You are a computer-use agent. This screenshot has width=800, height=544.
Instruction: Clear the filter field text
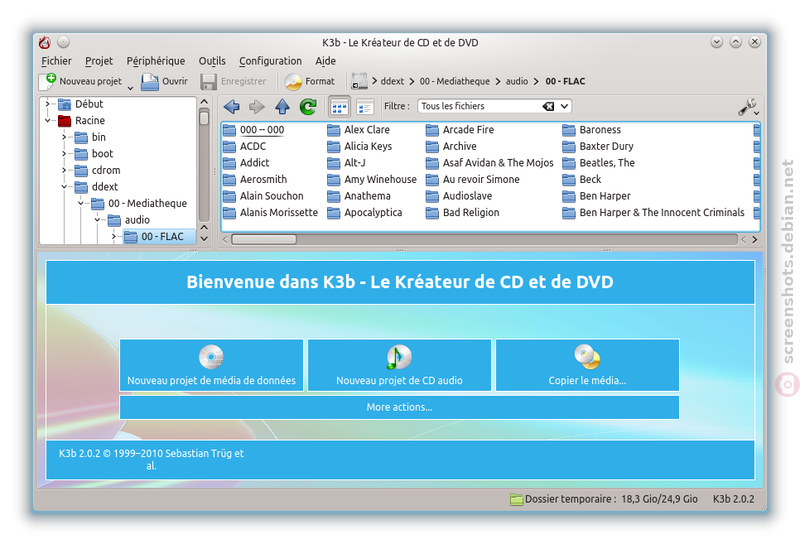(x=548, y=106)
